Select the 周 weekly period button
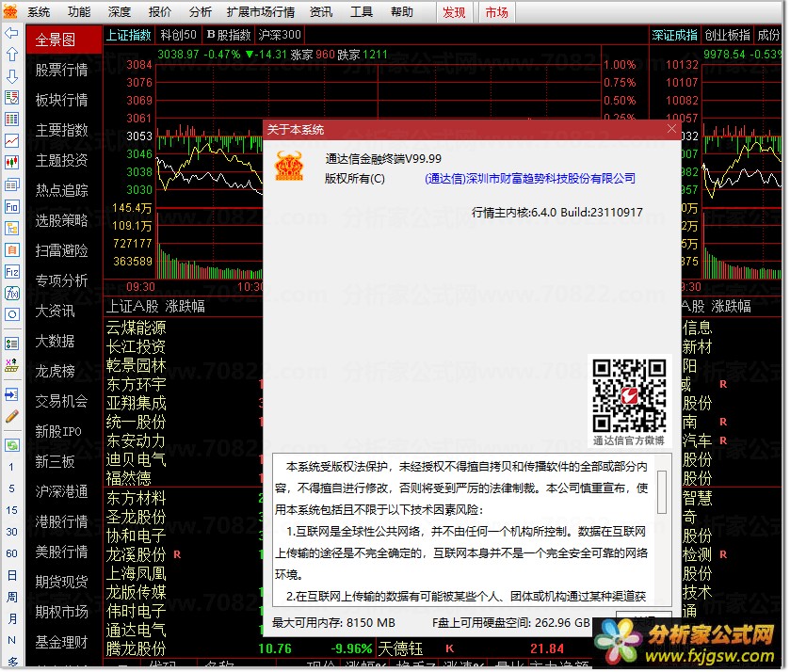 [11, 597]
